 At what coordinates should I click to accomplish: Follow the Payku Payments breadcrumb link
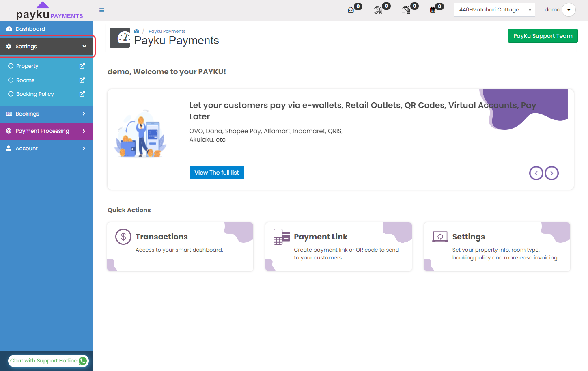coord(167,31)
